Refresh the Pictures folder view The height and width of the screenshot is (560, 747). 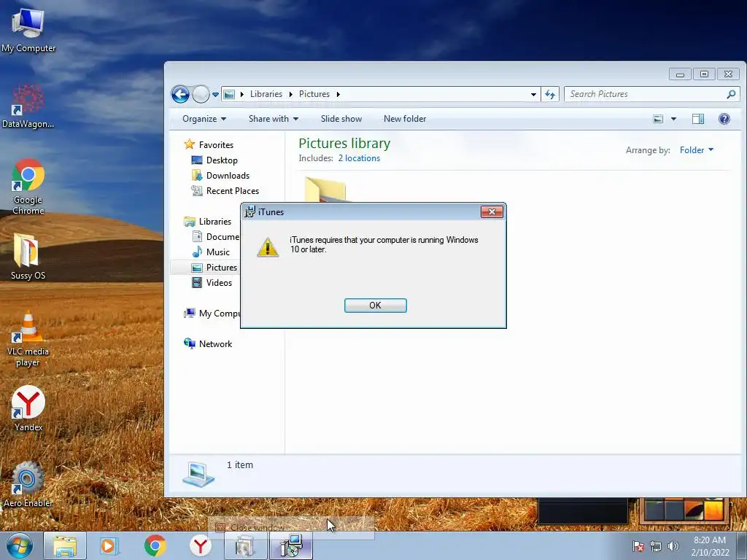(550, 94)
